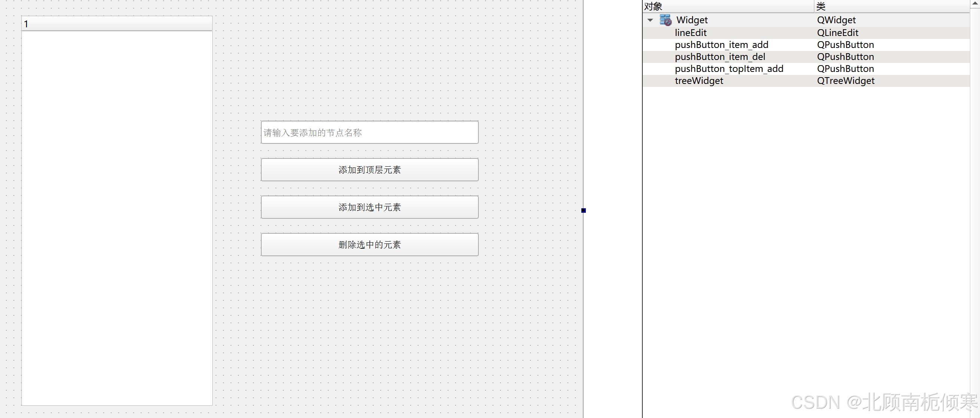Click the object inspector scrollbar up arrow
This screenshot has height=418, width=980.
click(975, 3)
